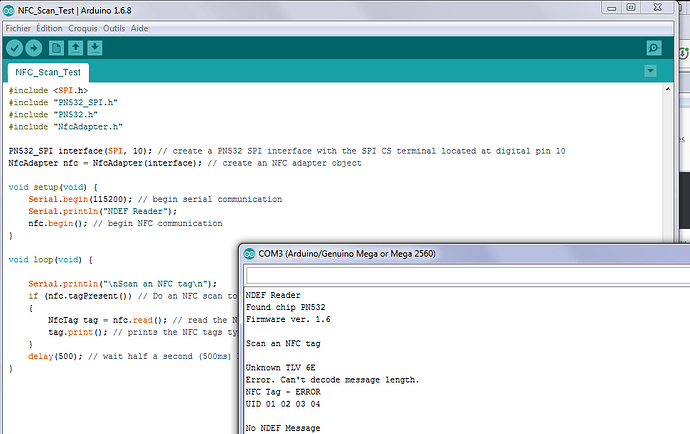Click 'Unknown TLV 6E' serial output
This screenshot has height=434, width=690.
click(281, 368)
